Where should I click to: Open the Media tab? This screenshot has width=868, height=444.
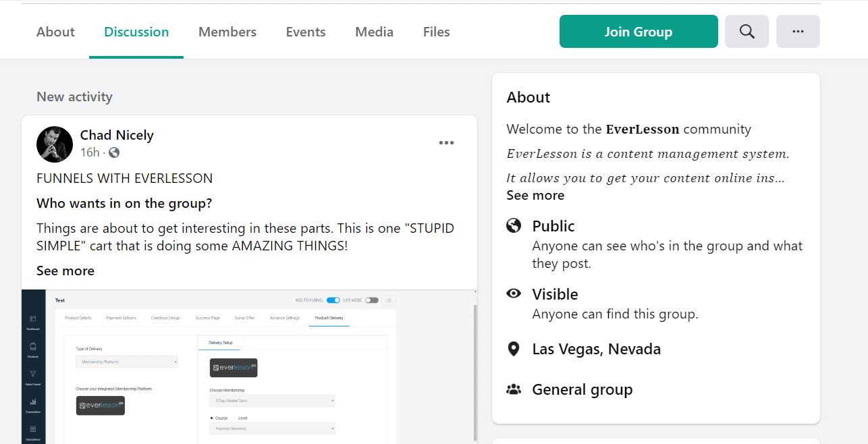tap(375, 32)
